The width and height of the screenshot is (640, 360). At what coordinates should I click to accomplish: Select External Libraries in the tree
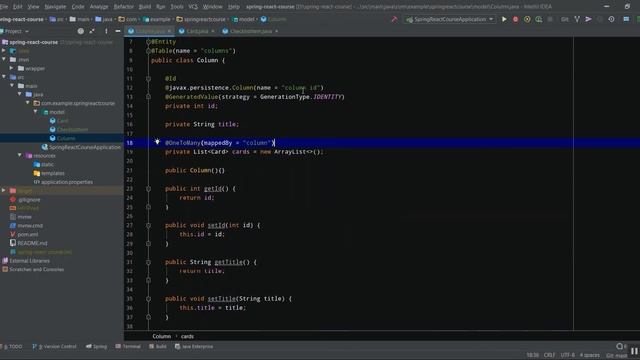point(29,261)
